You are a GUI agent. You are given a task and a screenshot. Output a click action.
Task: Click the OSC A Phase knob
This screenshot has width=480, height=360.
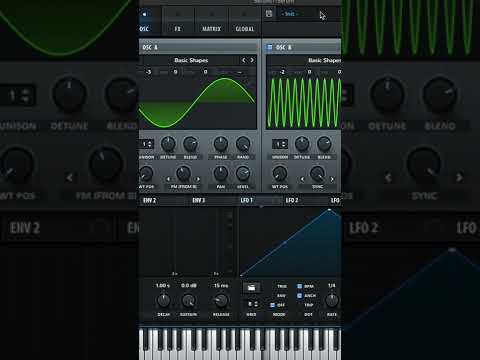tap(221, 144)
